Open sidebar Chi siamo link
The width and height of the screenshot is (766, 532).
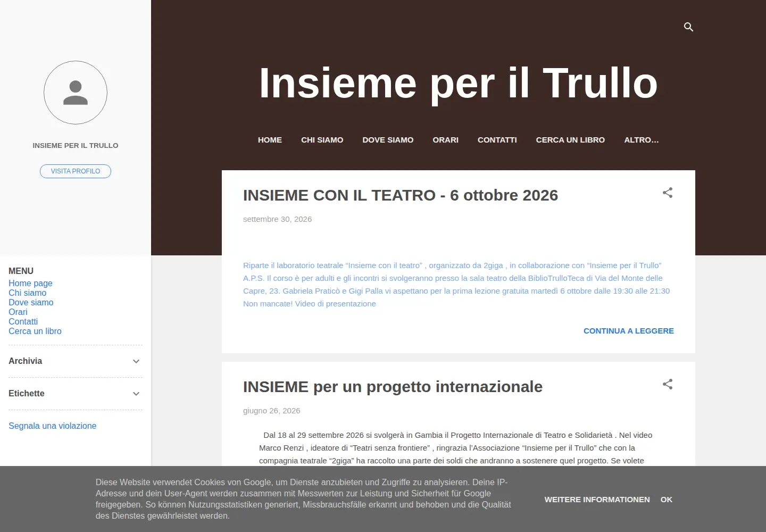click(x=27, y=293)
